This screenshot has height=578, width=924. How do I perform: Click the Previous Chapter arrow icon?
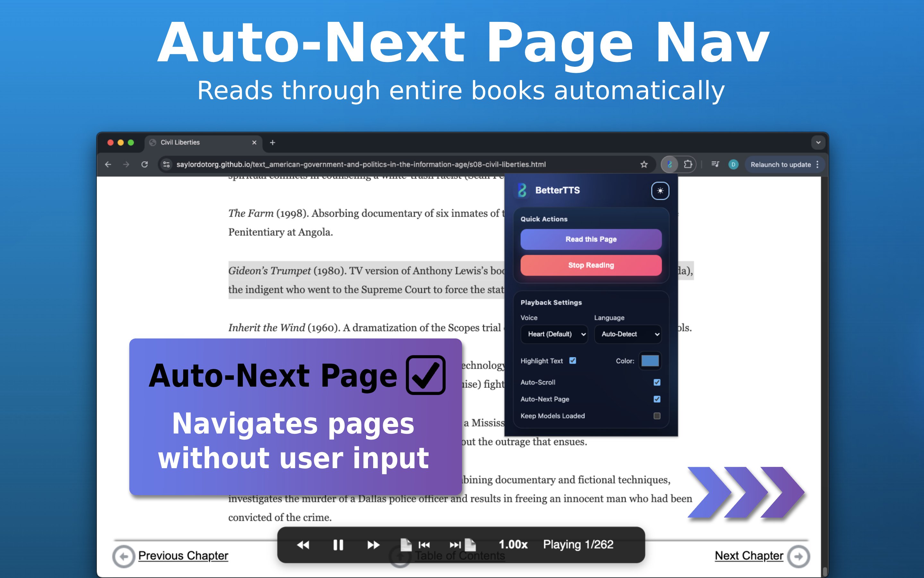[x=124, y=556]
